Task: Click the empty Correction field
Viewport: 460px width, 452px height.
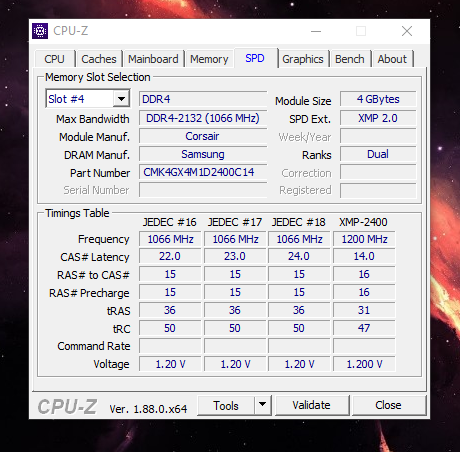Action: pyautogui.click(x=378, y=172)
